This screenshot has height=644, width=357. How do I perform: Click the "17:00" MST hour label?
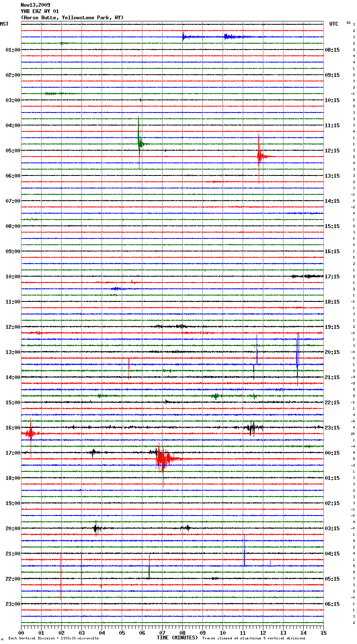13,453
